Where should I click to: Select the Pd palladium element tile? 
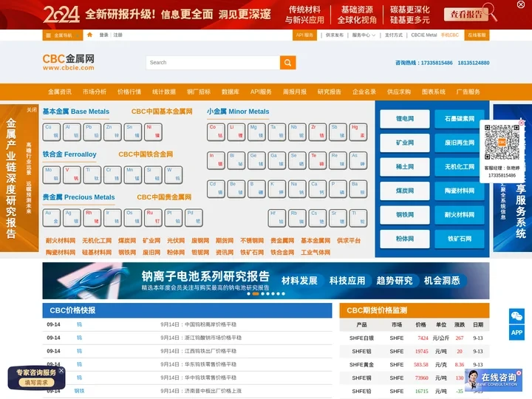[194, 218]
